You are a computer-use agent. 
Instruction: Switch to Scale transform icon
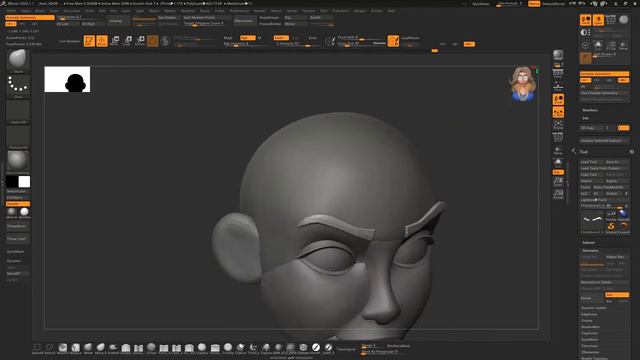(x=127, y=41)
